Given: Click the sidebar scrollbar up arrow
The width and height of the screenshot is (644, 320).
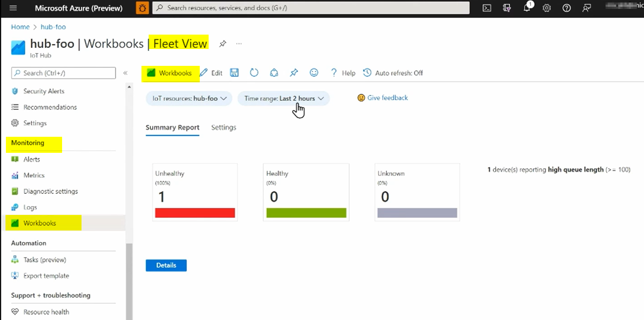Looking at the screenshot, I should click(x=129, y=87).
